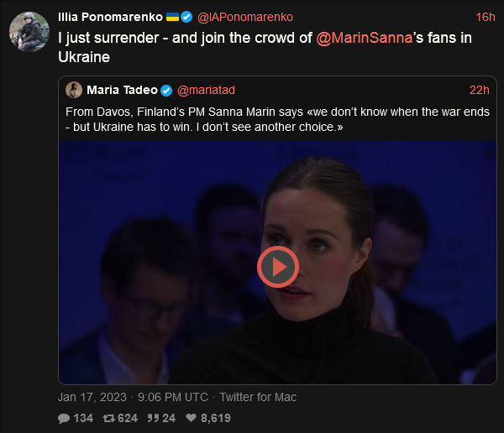The width and height of the screenshot is (504, 433).
Task: Click the Ukraine flag emoji by name
Action: click(x=172, y=17)
